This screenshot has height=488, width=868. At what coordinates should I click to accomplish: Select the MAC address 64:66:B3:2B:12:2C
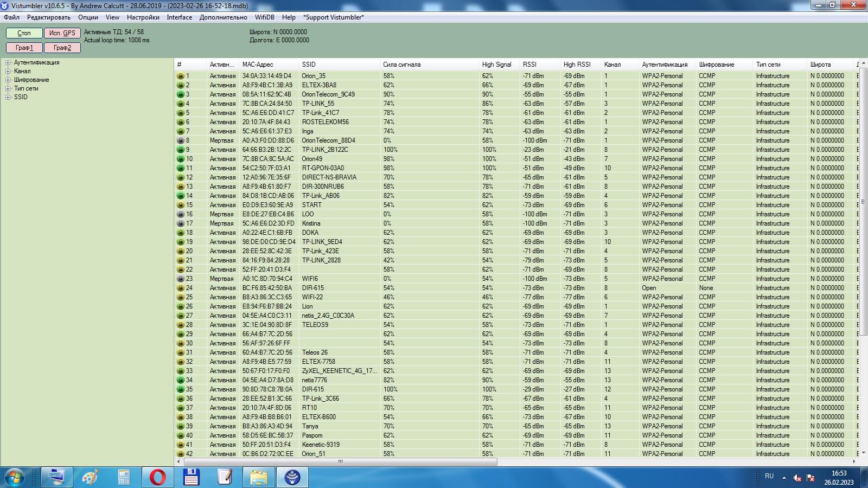click(x=266, y=150)
